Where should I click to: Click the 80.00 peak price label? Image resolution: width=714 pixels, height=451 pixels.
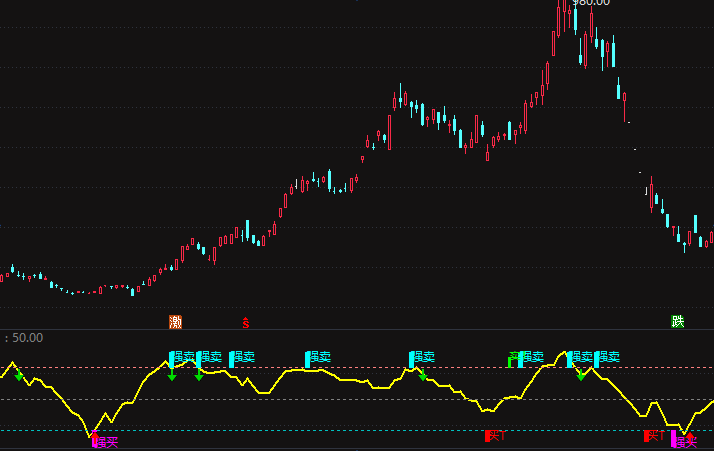[591, 3]
